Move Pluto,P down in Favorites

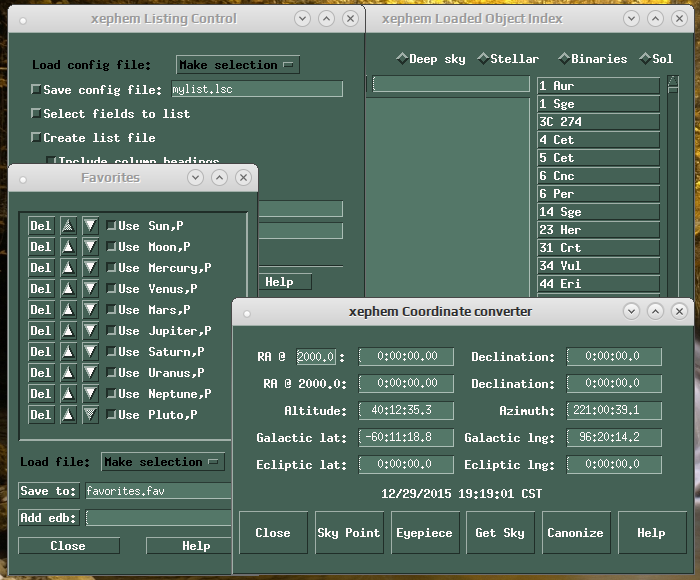[x=90, y=414]
